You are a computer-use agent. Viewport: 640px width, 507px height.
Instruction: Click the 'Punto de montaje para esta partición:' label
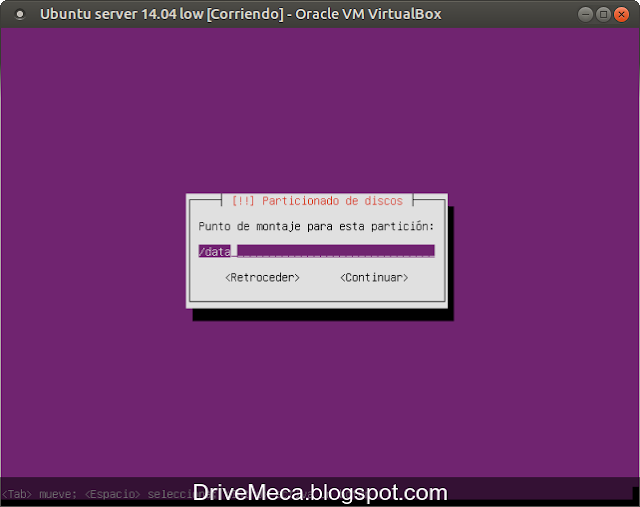(316, 226)
